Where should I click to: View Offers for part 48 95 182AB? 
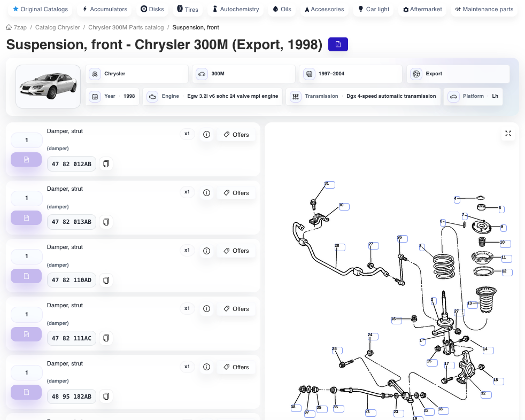click(236, 367)
